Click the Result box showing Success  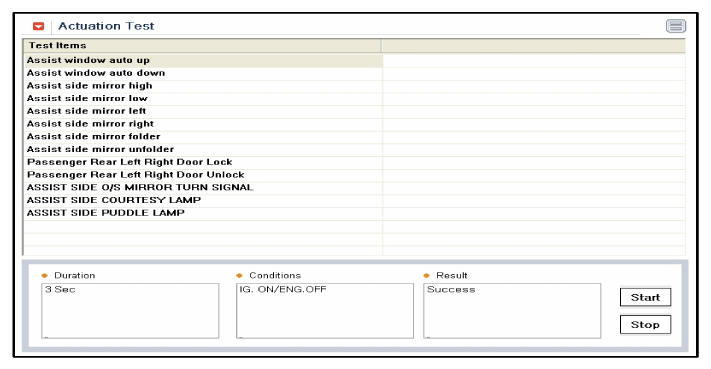point(512,311)
